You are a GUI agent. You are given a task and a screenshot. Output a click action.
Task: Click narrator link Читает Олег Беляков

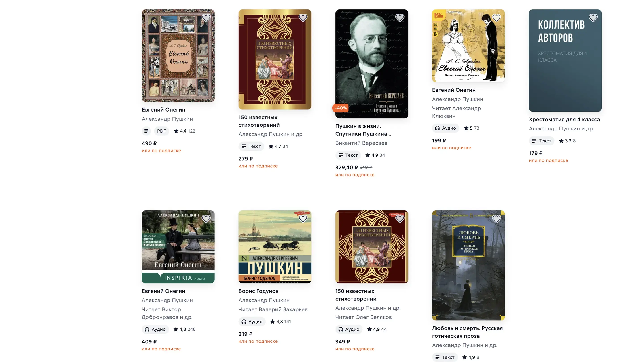coord(364,317)
